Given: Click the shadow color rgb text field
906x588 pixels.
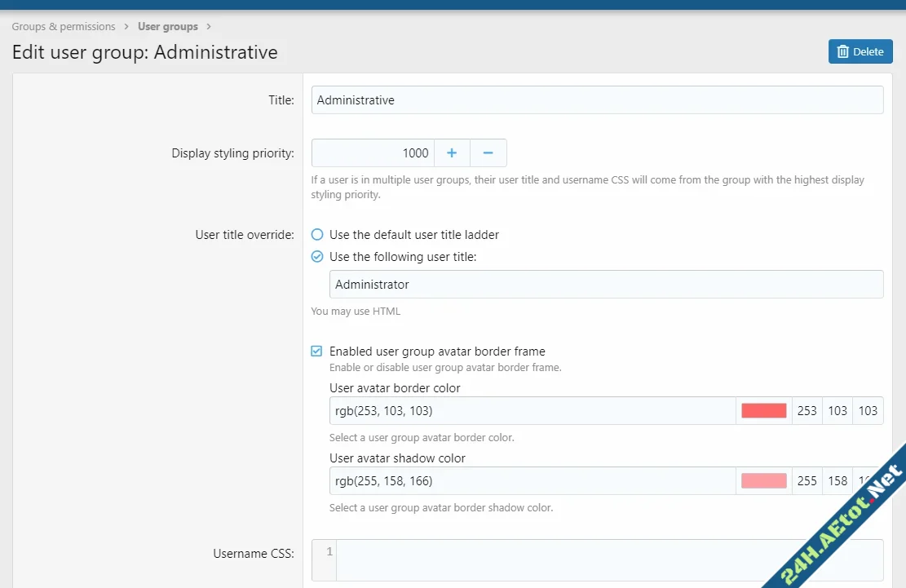Looking at the screenshot, I should pyautogui.click(x=532, y=481).
